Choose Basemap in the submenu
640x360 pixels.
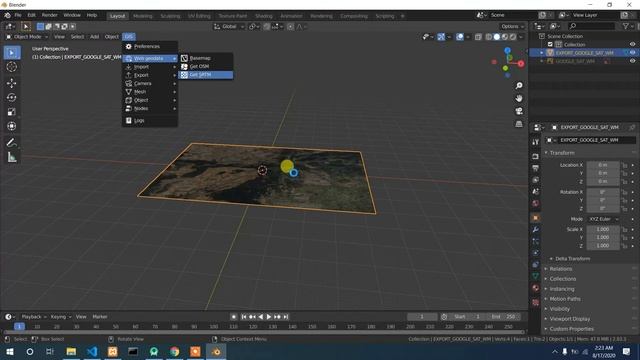206,58
